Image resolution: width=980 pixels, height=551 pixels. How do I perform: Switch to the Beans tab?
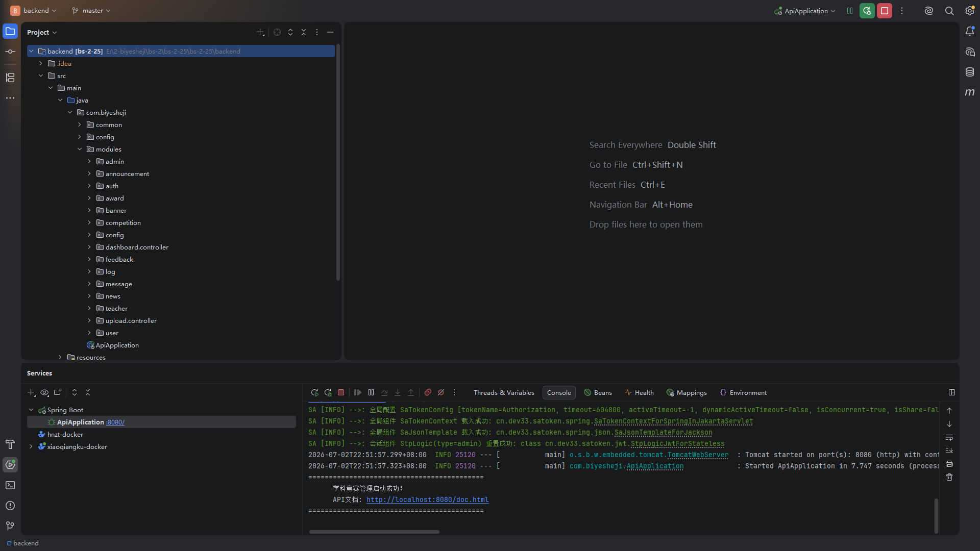598,392
